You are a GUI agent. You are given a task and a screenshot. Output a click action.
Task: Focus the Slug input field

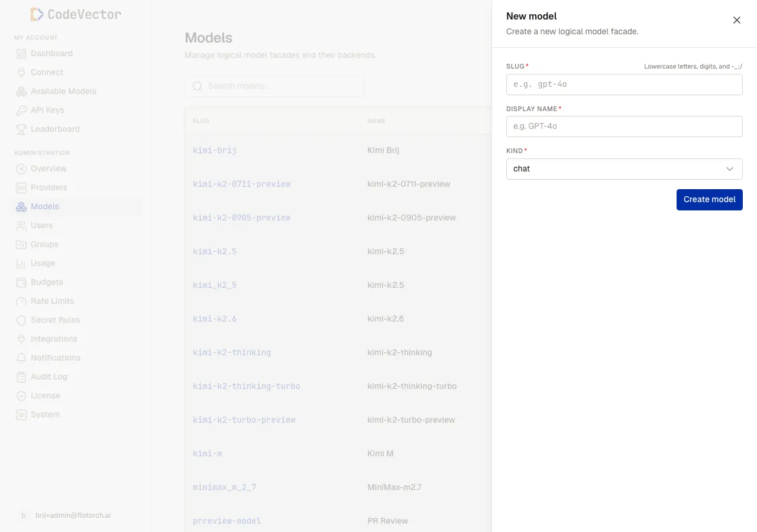pyautogui.click(x=625, y=85)
